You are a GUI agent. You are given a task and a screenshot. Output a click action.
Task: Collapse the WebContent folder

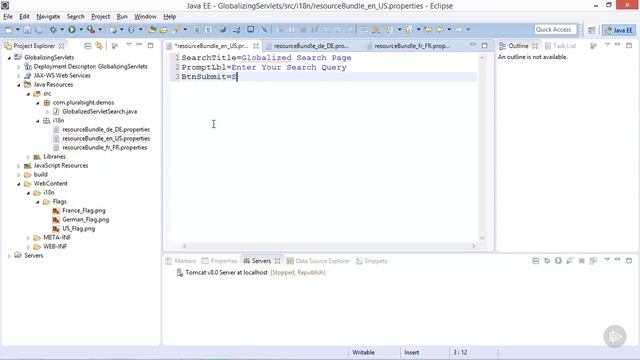pyautogui.click(x=18, y=184)
